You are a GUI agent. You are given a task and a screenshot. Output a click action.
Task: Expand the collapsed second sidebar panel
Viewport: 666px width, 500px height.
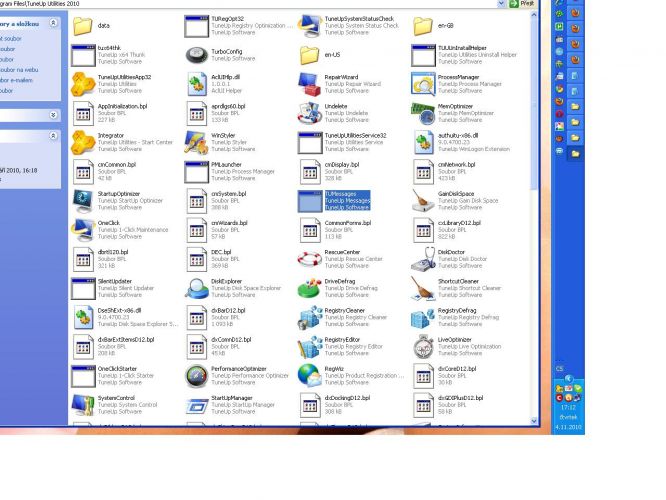click(x=53, y=115)
